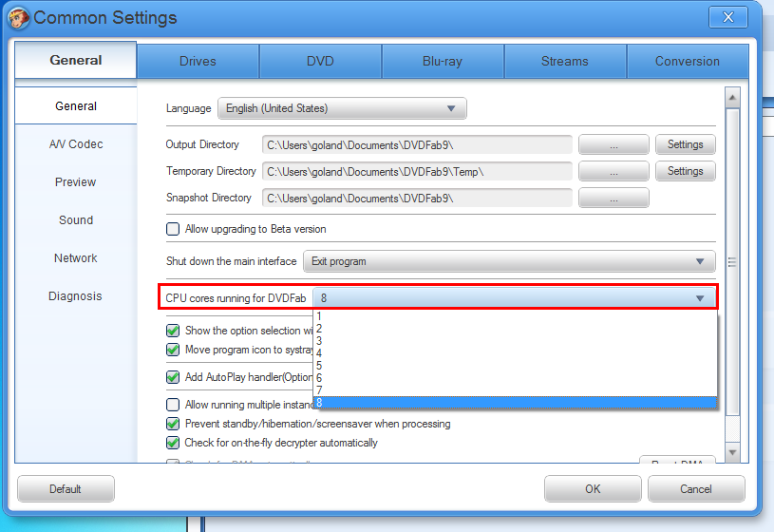Open the Blu-ray tab
774x532 pixels.
tap(443, 61)
